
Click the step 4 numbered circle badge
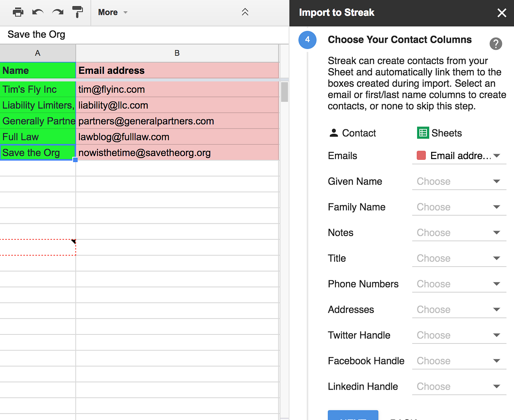(307, 40)
